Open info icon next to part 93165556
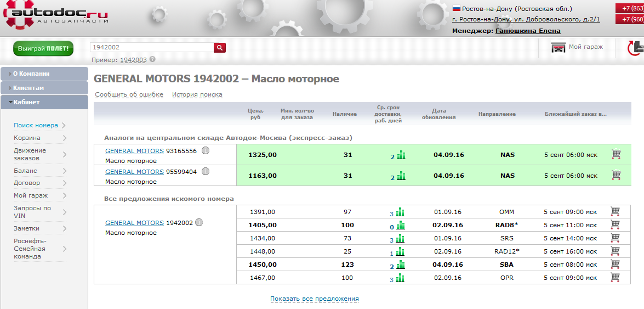The image size is (644, 309). [206, 151]
